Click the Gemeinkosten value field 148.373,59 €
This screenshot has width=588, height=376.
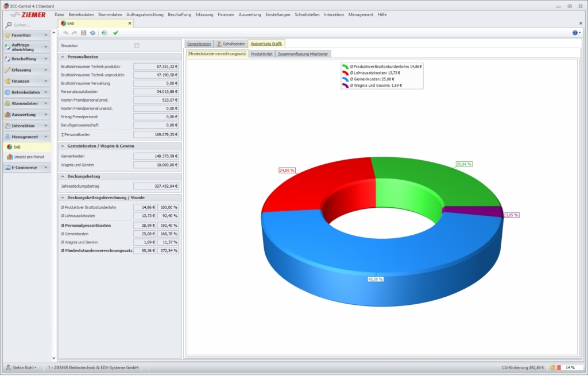pos(156,156)
